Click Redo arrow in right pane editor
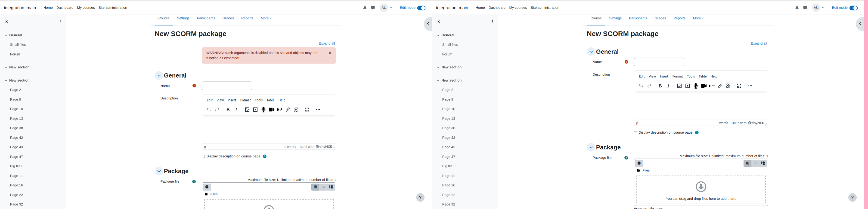 649,86
